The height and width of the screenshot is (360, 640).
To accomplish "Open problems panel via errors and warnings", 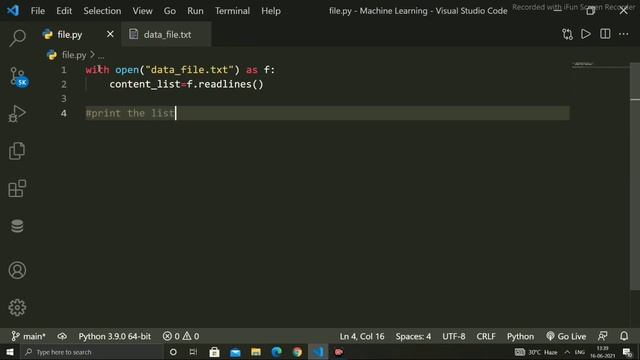I will pos(181,336).
